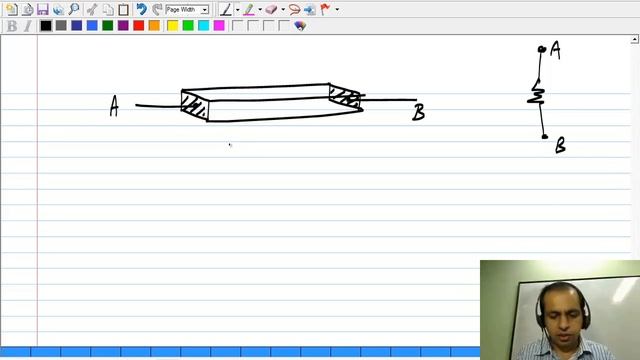Choose the cyan ink color
Screen dimensions: 640x360
pos(204,26)
